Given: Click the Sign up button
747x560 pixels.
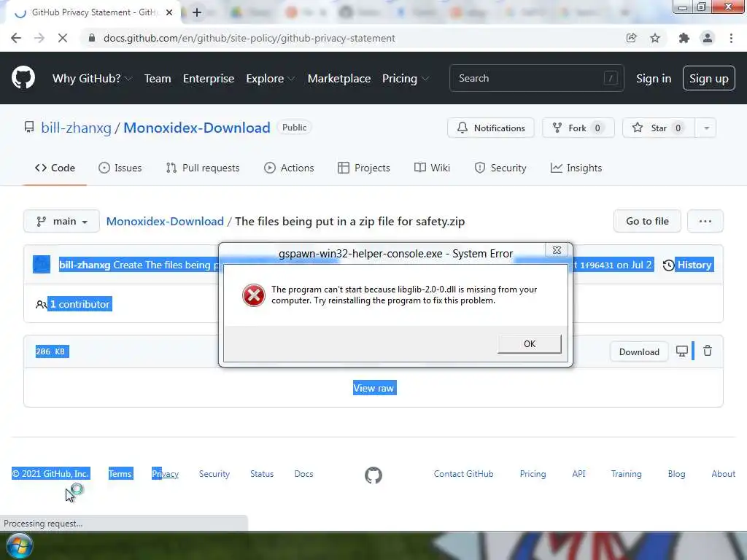Looking at the screenshot, I should point(709,78).
